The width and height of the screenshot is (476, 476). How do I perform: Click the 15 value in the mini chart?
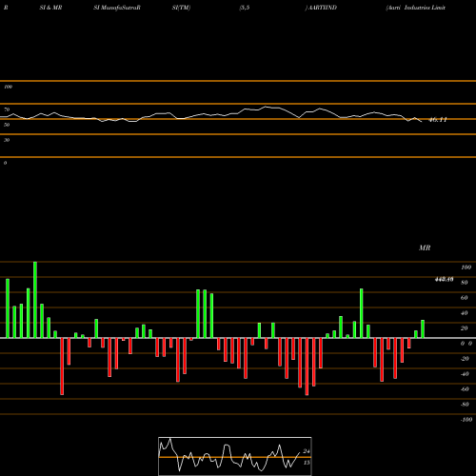(x=307, y=463)
